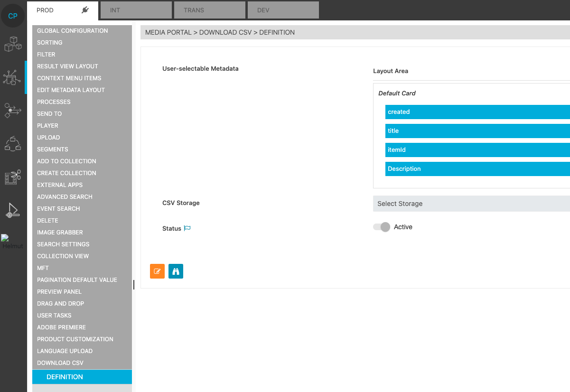Toggle the Active status switch
570x392 pixels.
pyautogui.click(x=381, y=227)
